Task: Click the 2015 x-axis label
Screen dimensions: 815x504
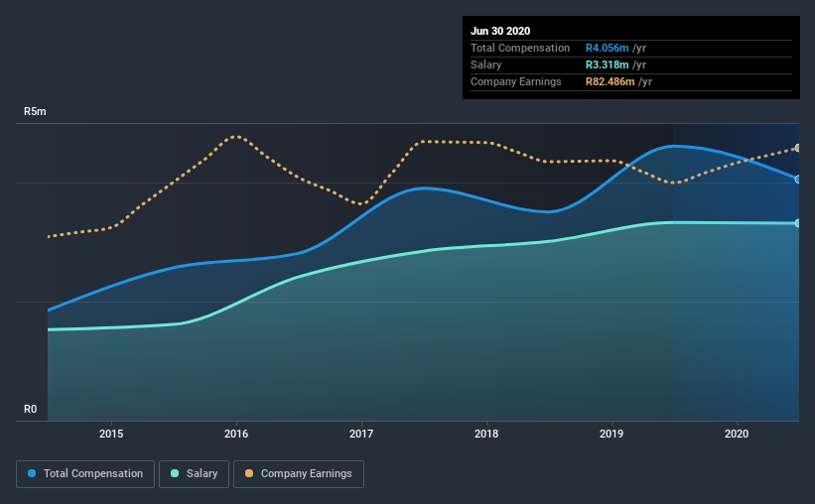Action: (x=111, y=434)
